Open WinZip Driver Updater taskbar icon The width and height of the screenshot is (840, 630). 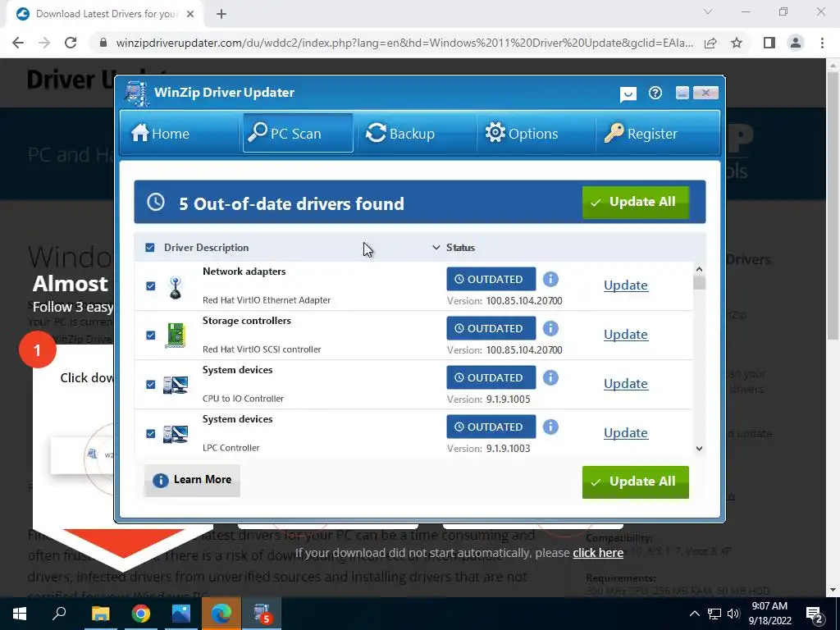(x=262, y=614)
